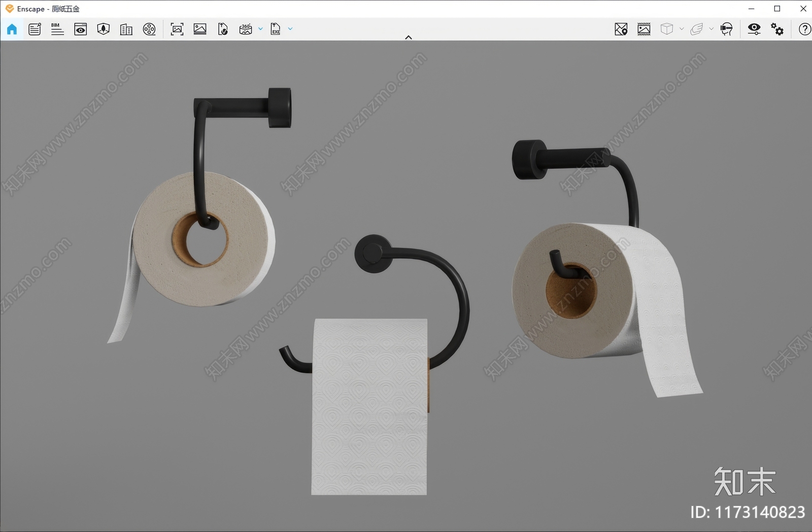Minimize the Enscape window
Image resolution: width=812 pixels, height=532 pixels.
click(751, 9)
